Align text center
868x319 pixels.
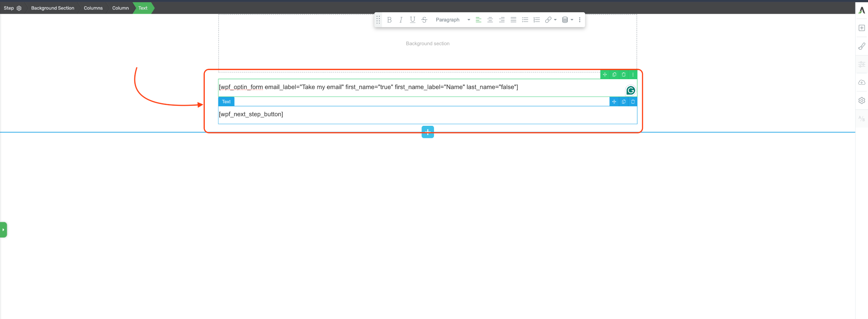[490, 20]
